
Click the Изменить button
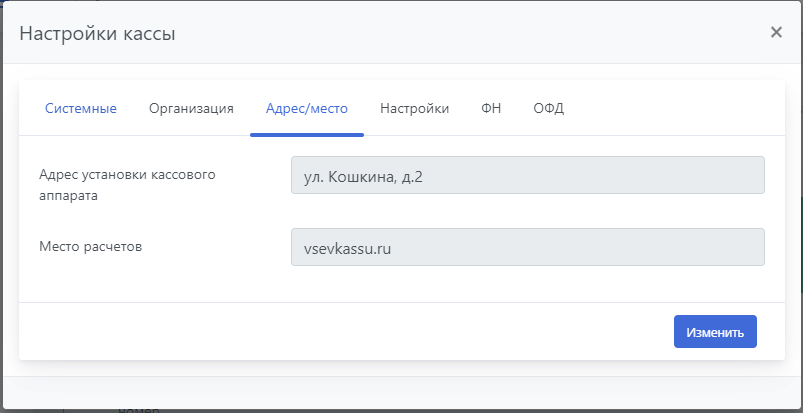715,332
